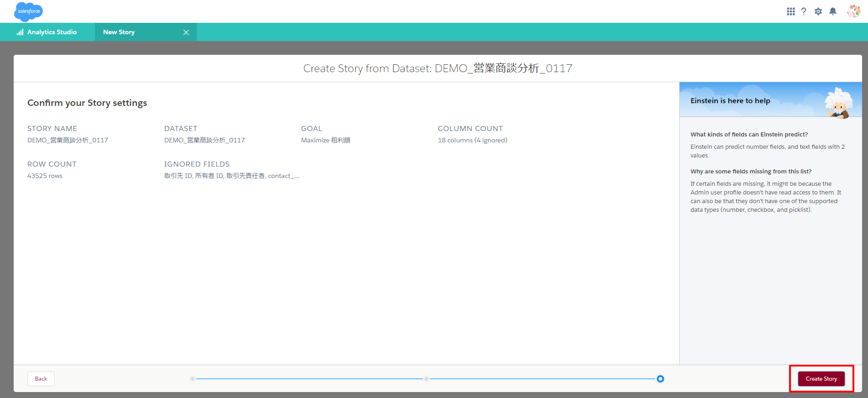Image resolution: width=868 pixels, height=398 pixels.
Task: Select the New Story tab
Action: (119, 32)
